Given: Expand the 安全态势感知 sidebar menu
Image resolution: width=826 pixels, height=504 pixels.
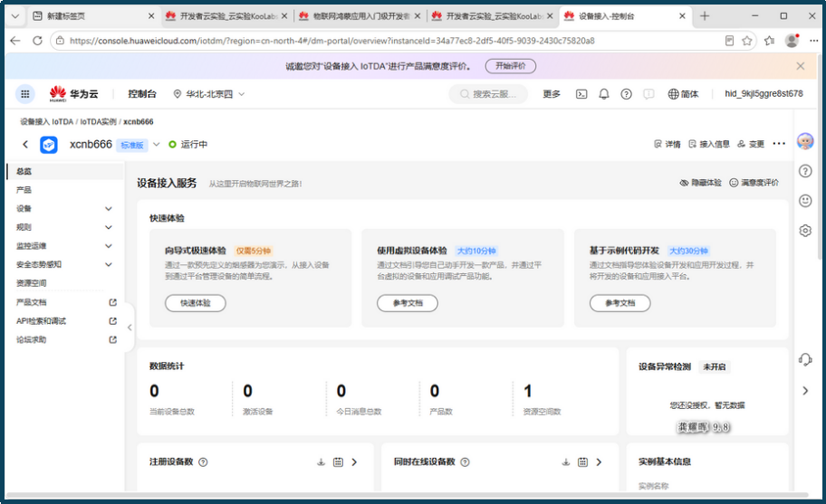Looking at the screenshot, I should (109, 264).
